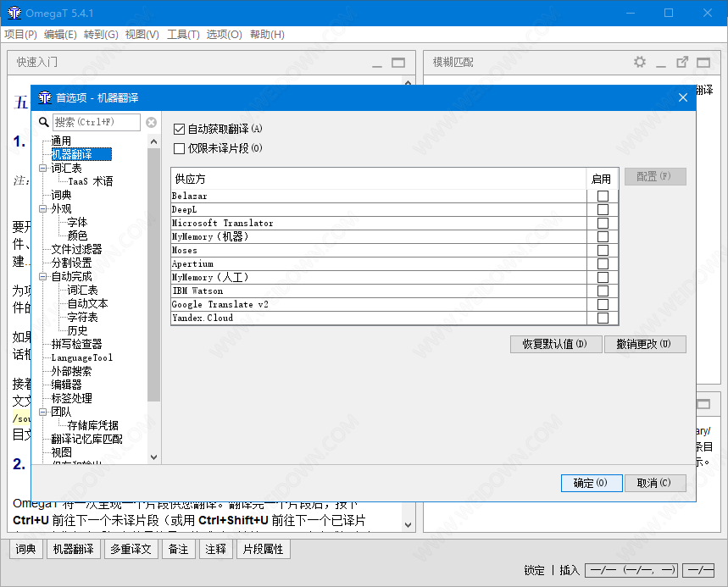Screen dimensions: 728x587
Task: Collapse the 外观 tree node
Action: [x=43, y=209]
